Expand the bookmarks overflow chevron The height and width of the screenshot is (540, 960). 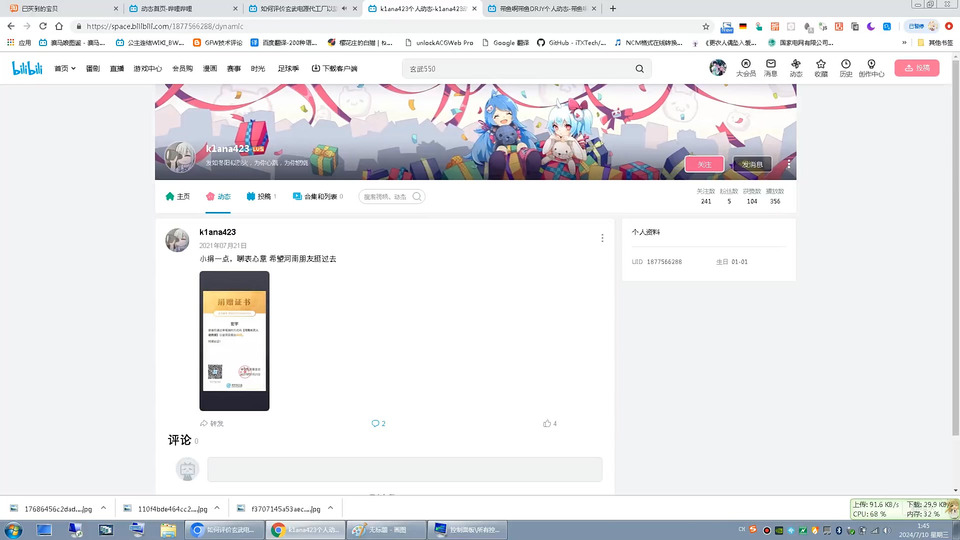(x=904, y=42)
